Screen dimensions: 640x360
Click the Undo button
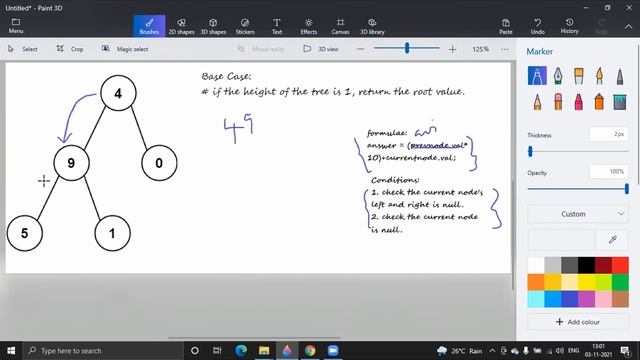tap(538, 26)
